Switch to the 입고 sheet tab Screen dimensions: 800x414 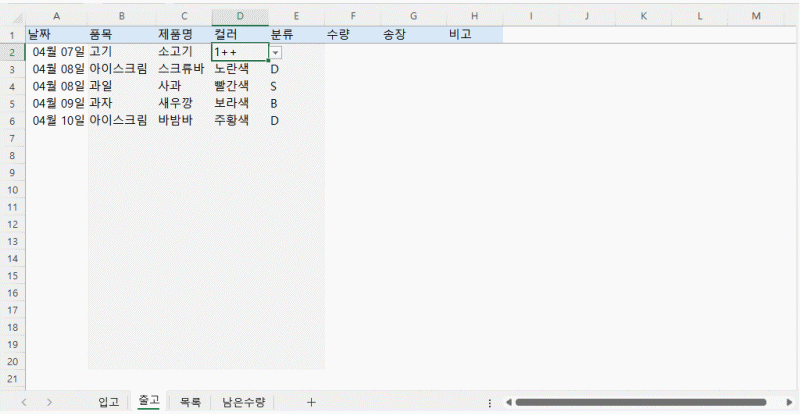tap(109, 402)
